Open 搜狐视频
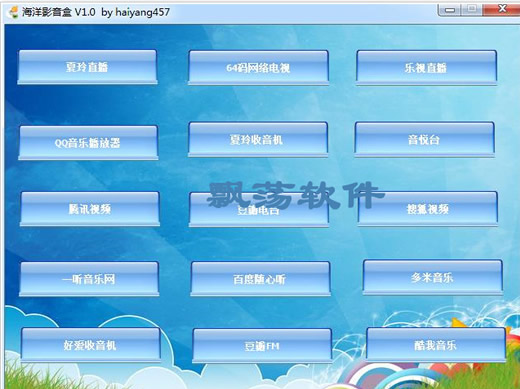Screen dimensions: 520x389 pyautogui.click(x=428, y=209)
